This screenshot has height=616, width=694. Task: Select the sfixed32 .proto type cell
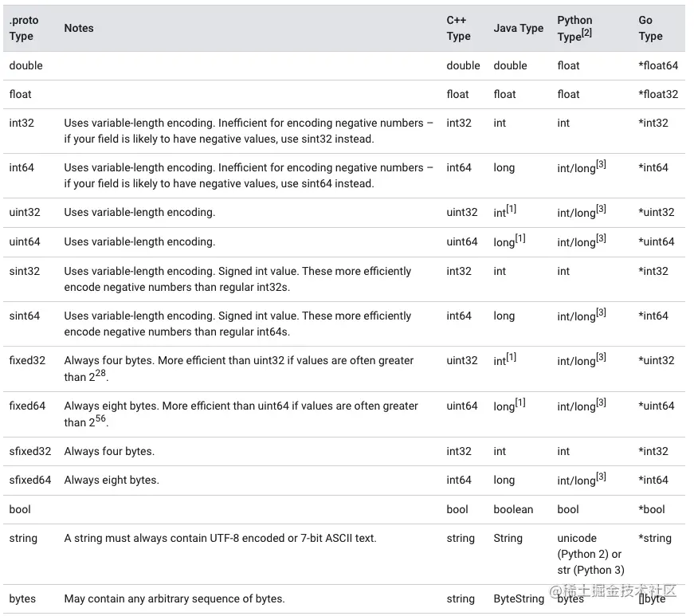click(x=29, y=451)
